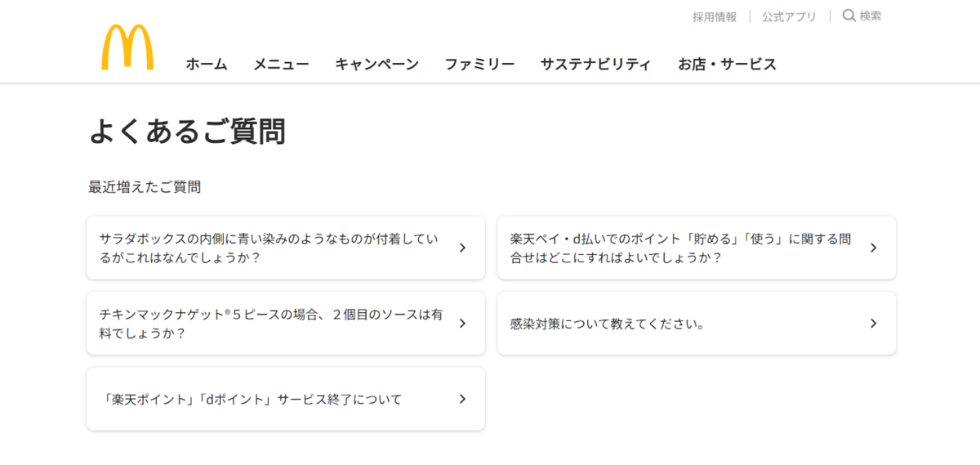Click chevron on チキンマックナゲット question card
Screen dimensions: 980x465
(462, 324)
